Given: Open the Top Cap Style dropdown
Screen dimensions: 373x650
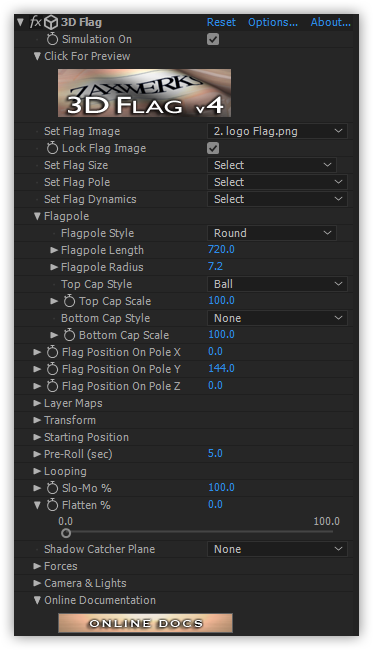Looking at the screenshot, I should [277, 284].
